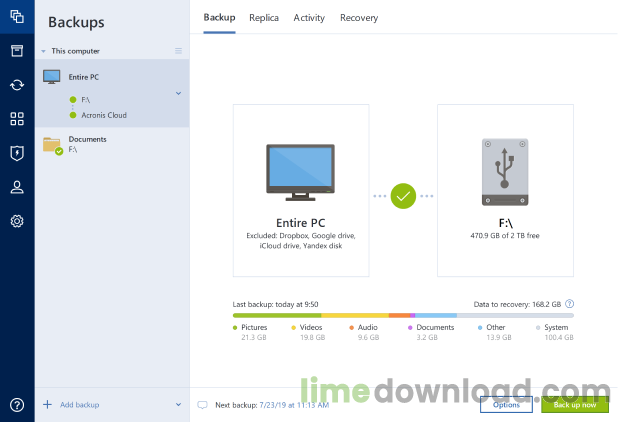
Task: Click the Add backup link
Action: tap(80, 405)
